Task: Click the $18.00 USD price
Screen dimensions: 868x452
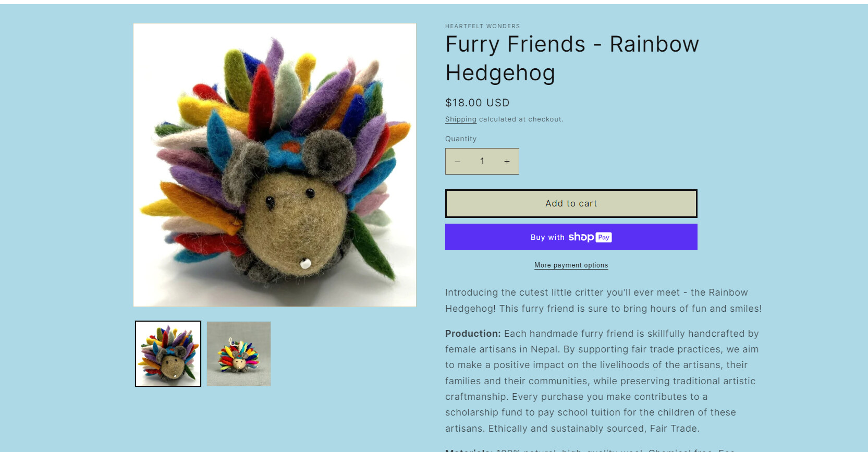Action: pos(477,103)
